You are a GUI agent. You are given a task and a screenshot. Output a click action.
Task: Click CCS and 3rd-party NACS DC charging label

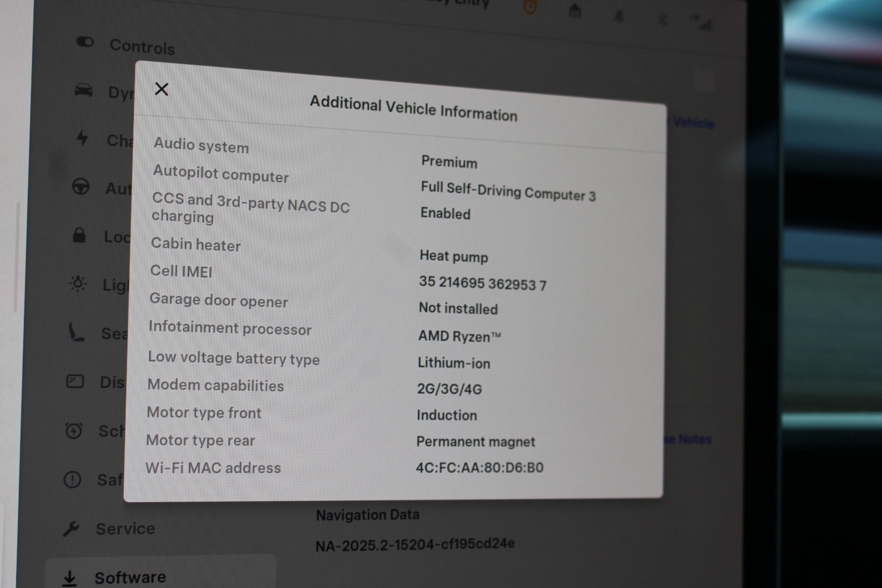click(250, 207)
